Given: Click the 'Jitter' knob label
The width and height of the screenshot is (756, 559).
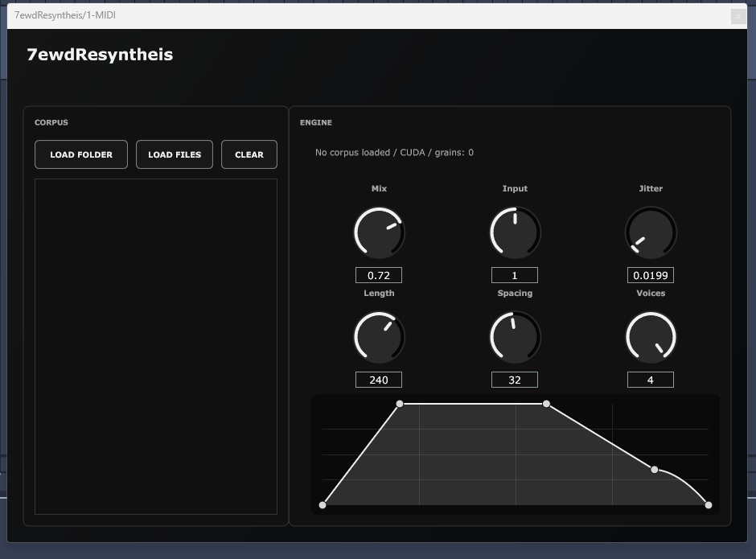Looking at the screenshot, I should 651,188.
